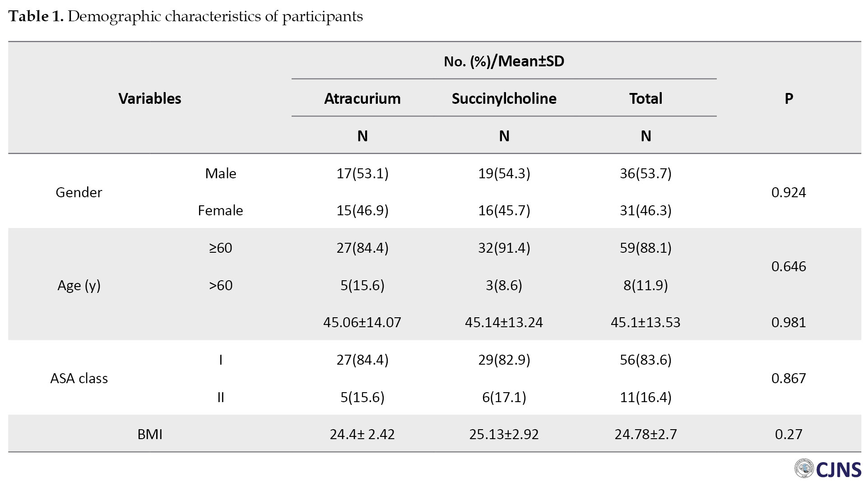Click the ASA class row label
Image resolution: width=868 pixels, height=482 pixels.
(x=79, y=378)
